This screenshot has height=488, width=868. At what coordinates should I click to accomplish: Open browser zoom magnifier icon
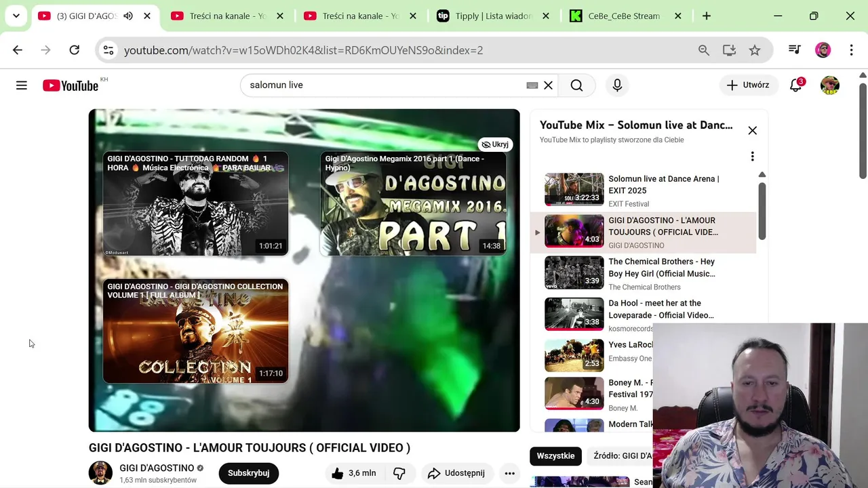pyautogui.click(x=704, y=50)
